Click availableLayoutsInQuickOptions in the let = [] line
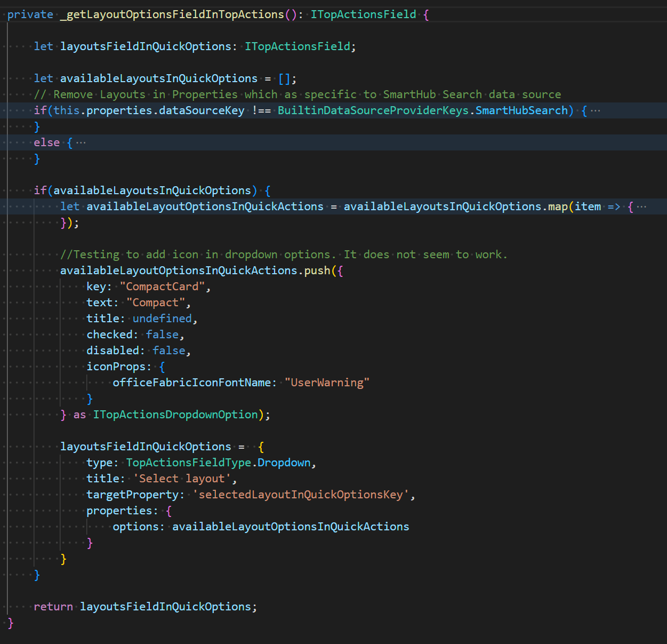Image resolution: width=667 pixels, height=644 pixels. (159, 78)
